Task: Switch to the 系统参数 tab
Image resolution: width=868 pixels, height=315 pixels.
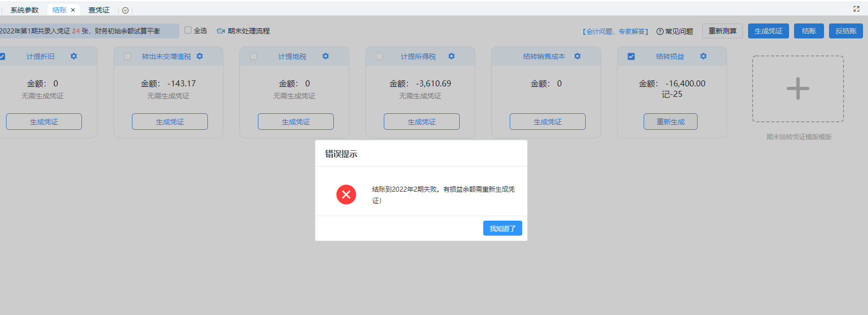Action: point(24,10)
